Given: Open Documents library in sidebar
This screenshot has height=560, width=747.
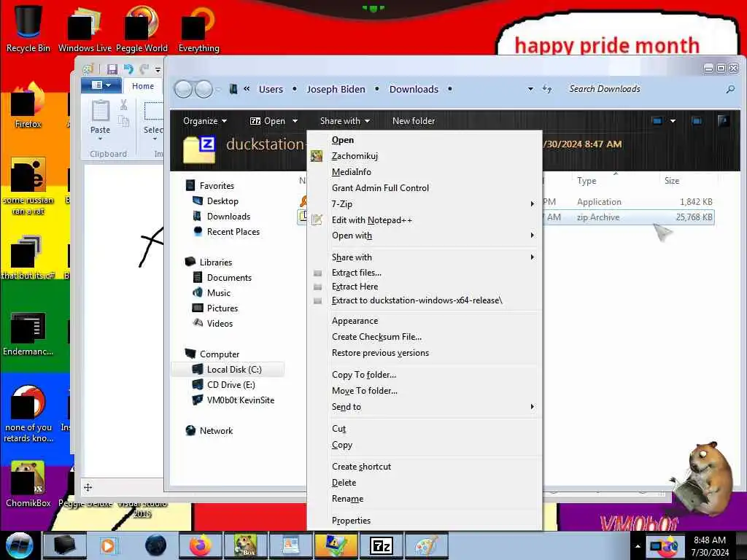Looking at the screenshot, I should pyautogui.click(x=229, y=278).
